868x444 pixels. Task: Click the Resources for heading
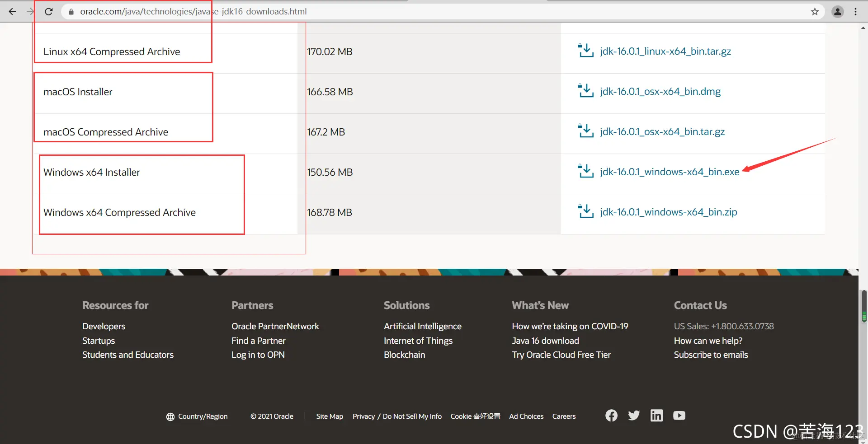coord(115,305)
